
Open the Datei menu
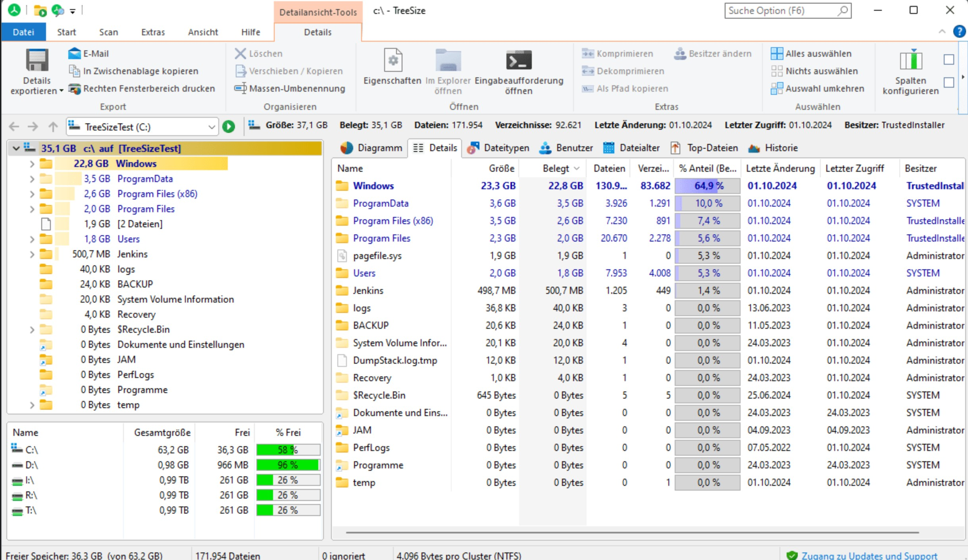[x=23, y=32]
